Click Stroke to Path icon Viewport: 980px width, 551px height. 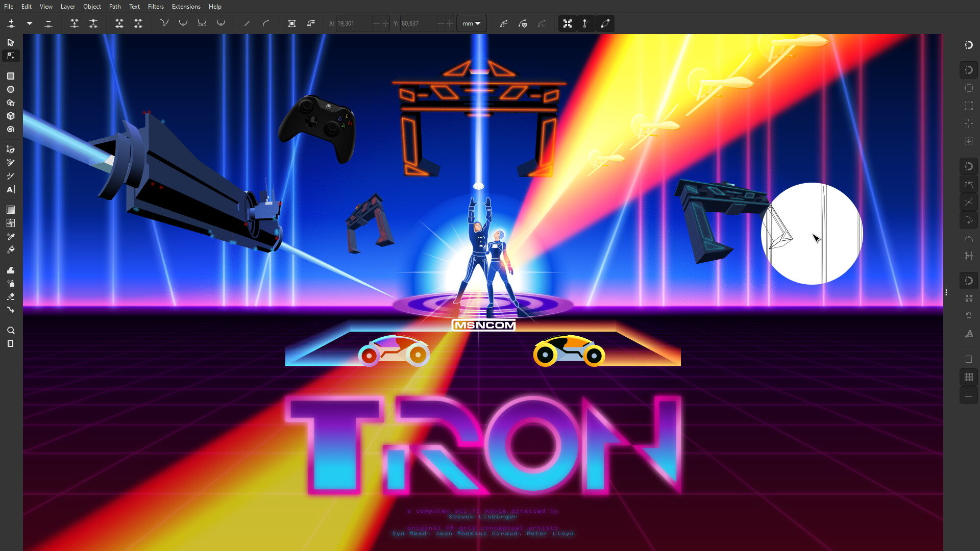311,23
